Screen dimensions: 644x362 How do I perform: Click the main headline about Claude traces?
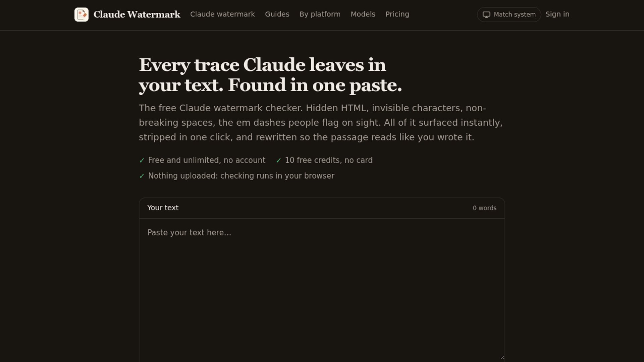(x=270, y=75)
